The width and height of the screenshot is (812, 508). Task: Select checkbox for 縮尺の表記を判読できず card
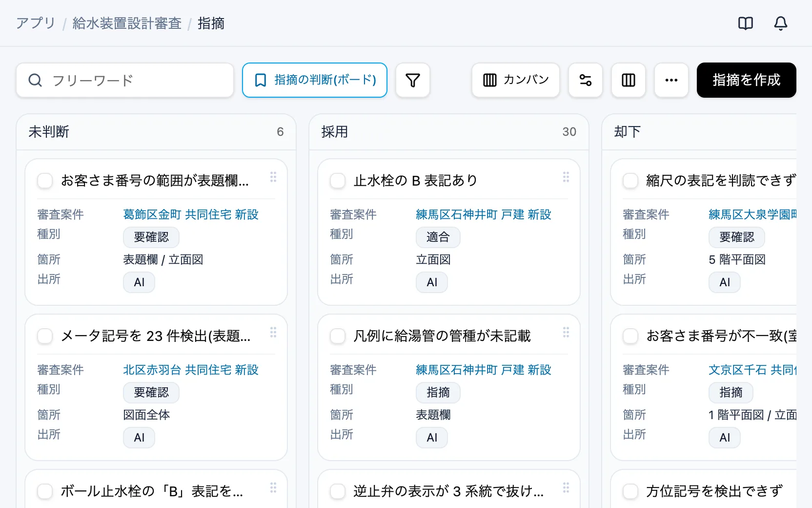[630, 181]
